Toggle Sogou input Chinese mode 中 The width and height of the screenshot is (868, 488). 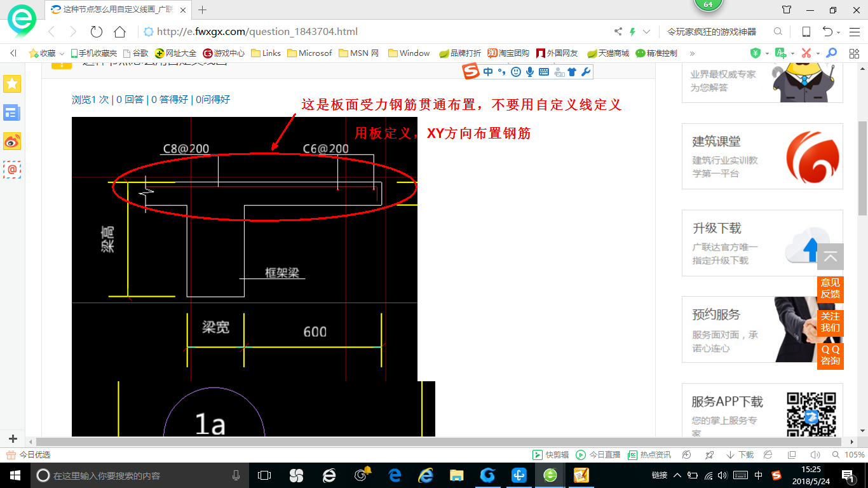pos(488,72)
